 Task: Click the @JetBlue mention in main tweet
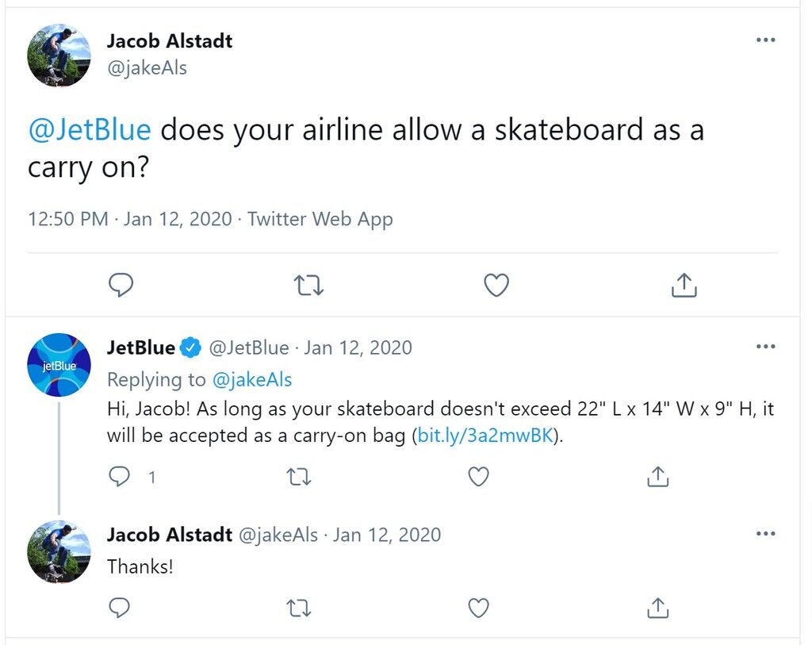point(90,129)
